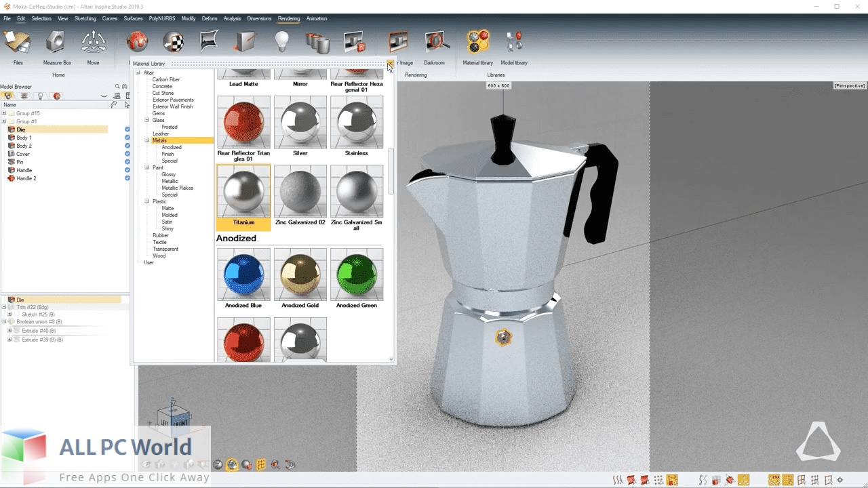Image resolution: width=868 pixels, height=488 pixels.
Task: Select Anodized under Metals
Action: 172,147
